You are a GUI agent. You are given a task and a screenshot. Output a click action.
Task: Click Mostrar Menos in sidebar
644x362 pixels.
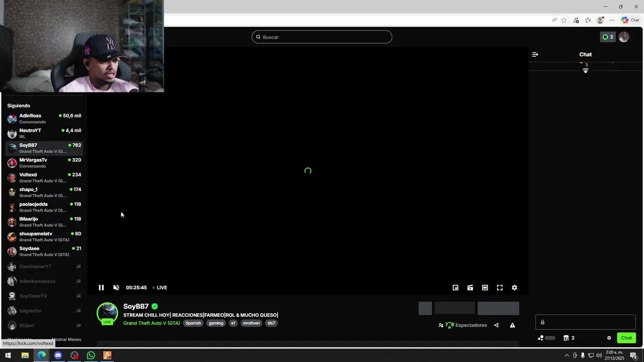pyautogui.click(x=66, y=339)
